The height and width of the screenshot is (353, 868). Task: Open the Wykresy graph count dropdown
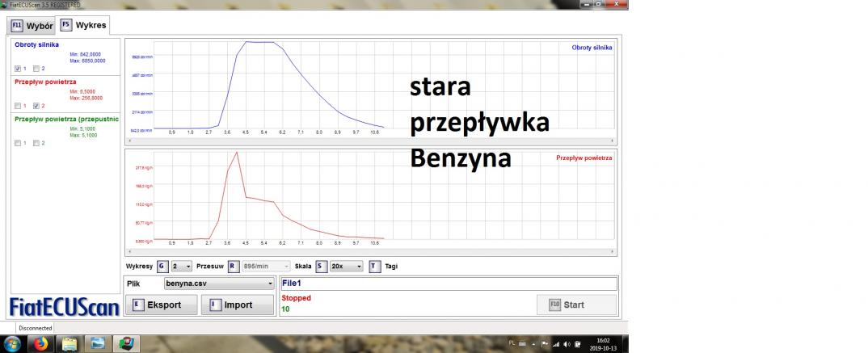pyautogui.click(x=182, y=266)
